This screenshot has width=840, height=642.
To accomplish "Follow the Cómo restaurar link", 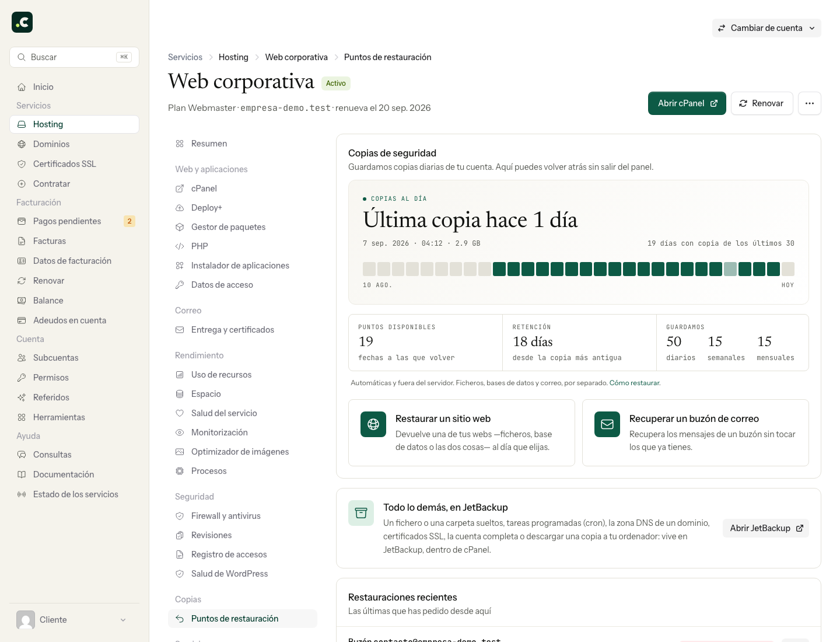I will (635, 383).
